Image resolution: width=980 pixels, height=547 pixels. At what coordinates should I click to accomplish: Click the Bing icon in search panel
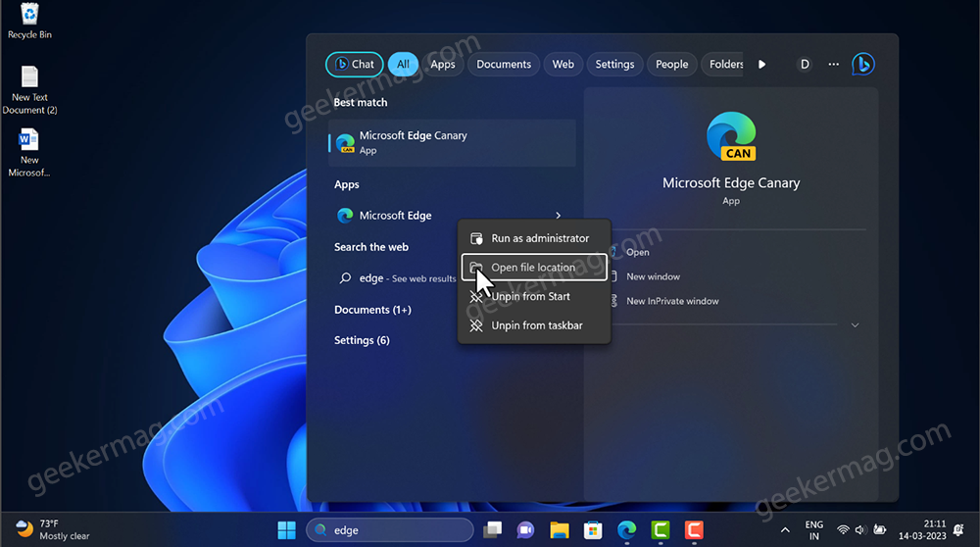(x=863, y=65)
